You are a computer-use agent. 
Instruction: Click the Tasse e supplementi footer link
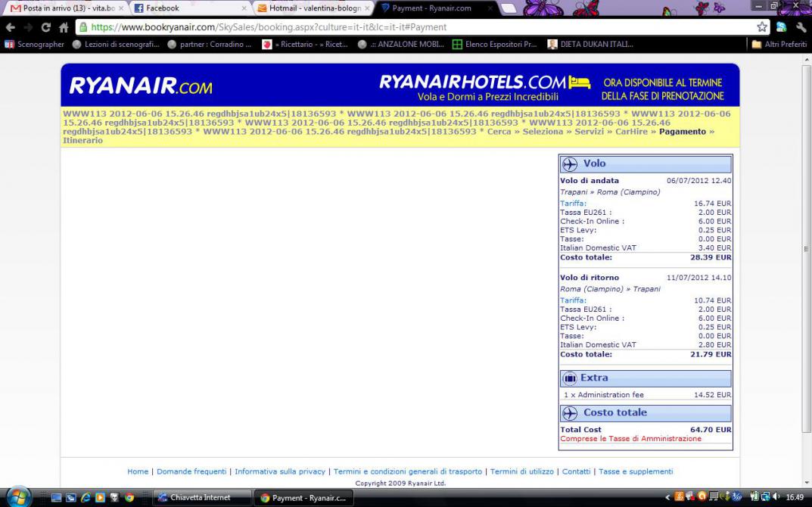click(636, 471)
